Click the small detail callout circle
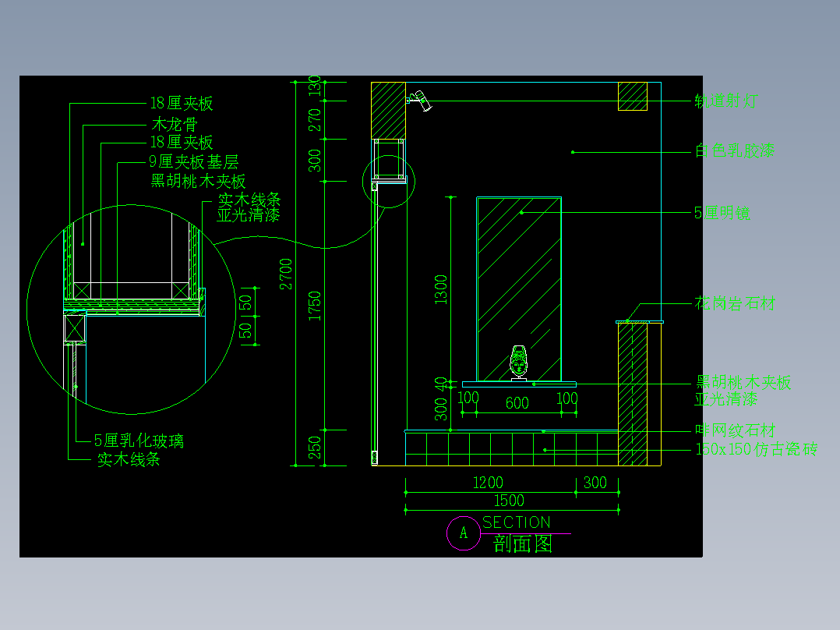The width and height of the screenshot is (840, 630). pos(389,181)
